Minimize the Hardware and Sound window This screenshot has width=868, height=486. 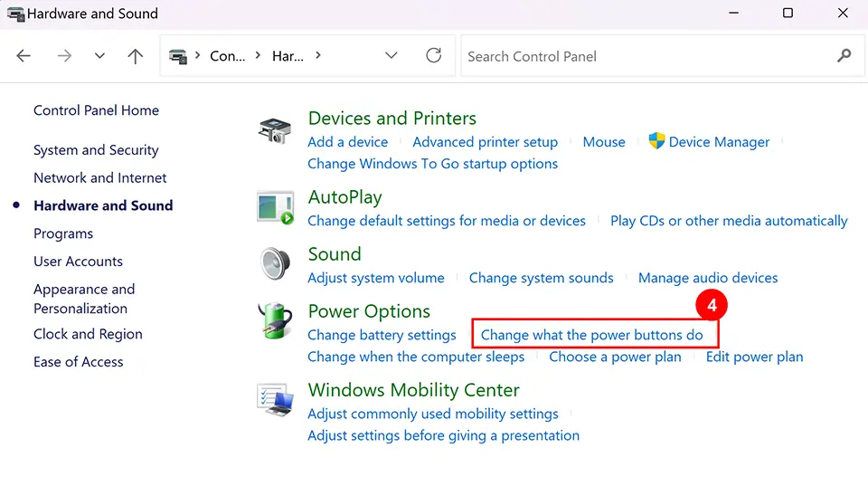pos(733,13)
